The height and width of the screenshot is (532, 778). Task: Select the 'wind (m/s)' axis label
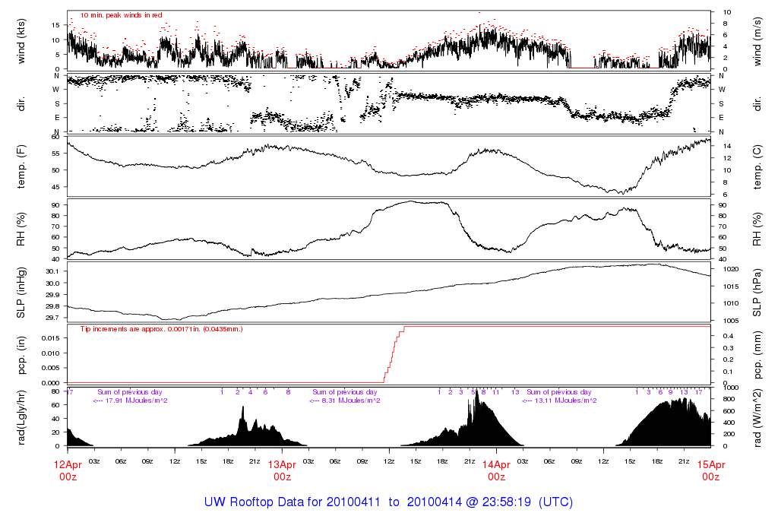(x=757, y=41)
